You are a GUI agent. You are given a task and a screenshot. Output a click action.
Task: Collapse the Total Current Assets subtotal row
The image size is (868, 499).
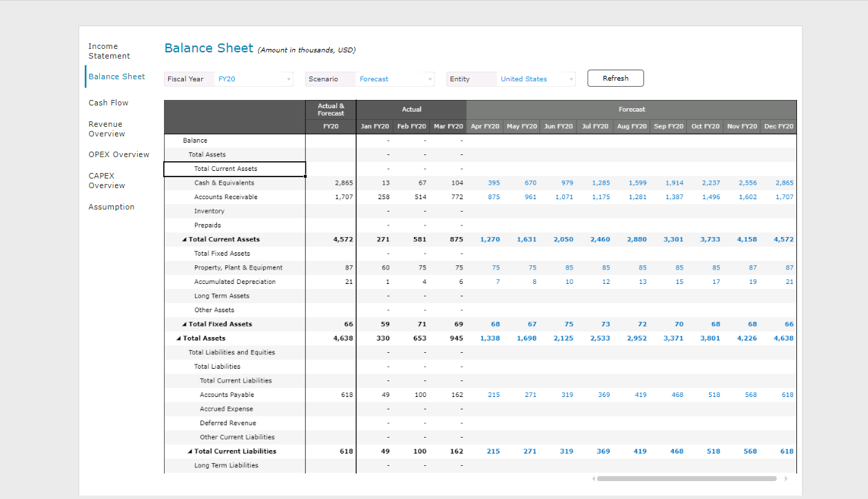pos(184,239)
